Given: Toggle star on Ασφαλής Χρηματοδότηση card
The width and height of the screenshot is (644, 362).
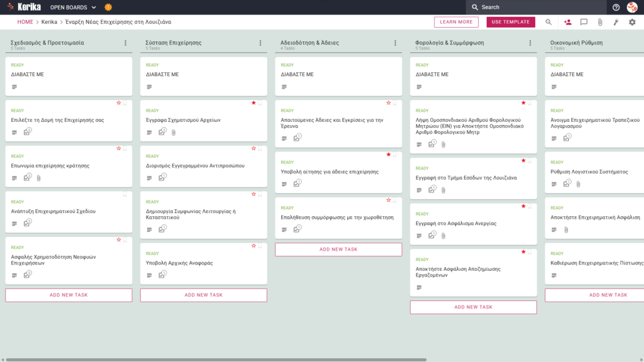Looking at the screenshot, I should point(119,239).
